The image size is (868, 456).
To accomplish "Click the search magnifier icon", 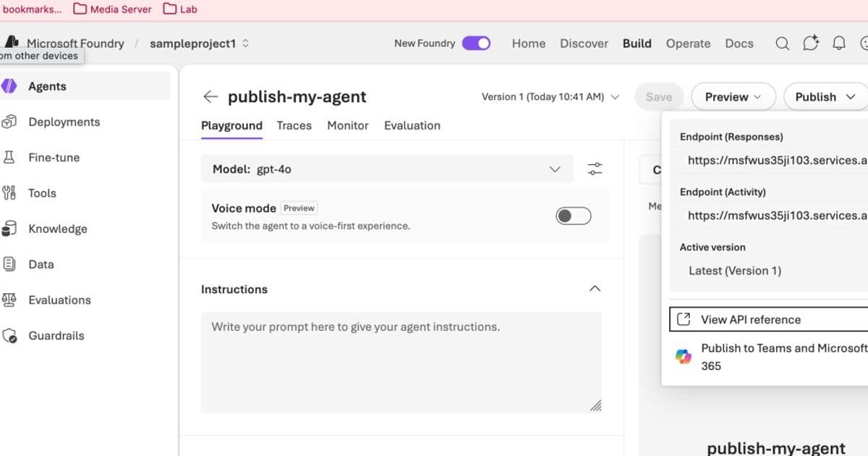I will 782,43.
